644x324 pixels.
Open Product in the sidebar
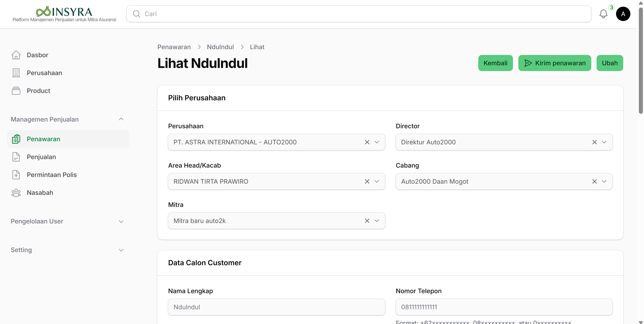(68, 91)
